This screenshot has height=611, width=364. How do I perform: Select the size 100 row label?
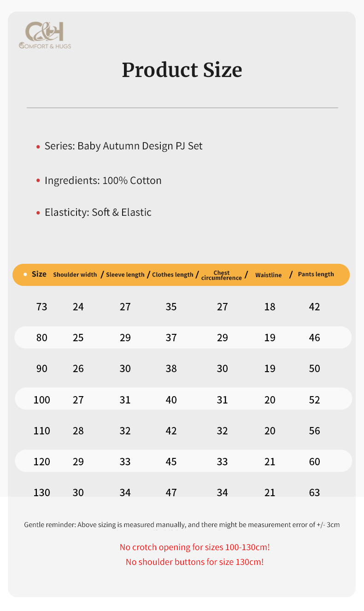coord(41,400)
